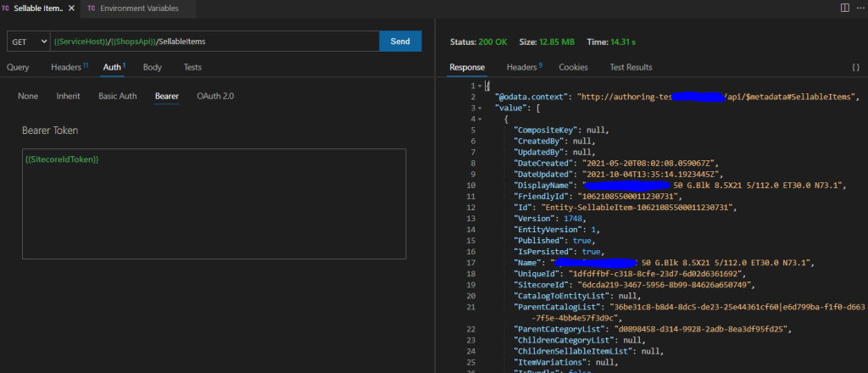868x373 pixels.
Task: Open the editor more actions ellipsis
Action: pos(859,8)
